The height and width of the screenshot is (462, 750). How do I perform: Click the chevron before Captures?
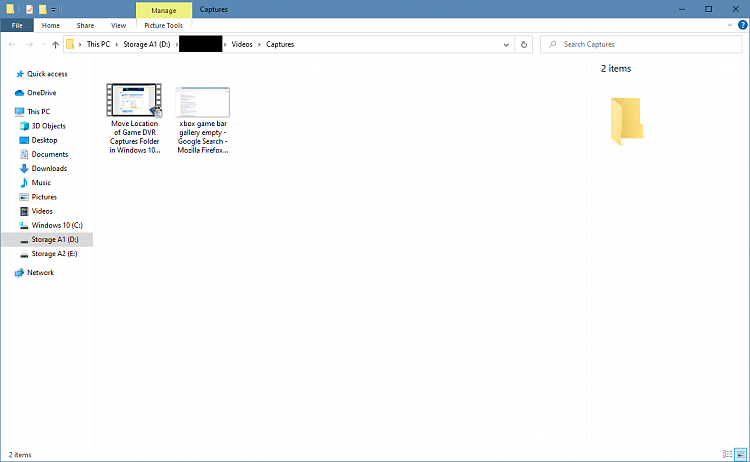259,44
